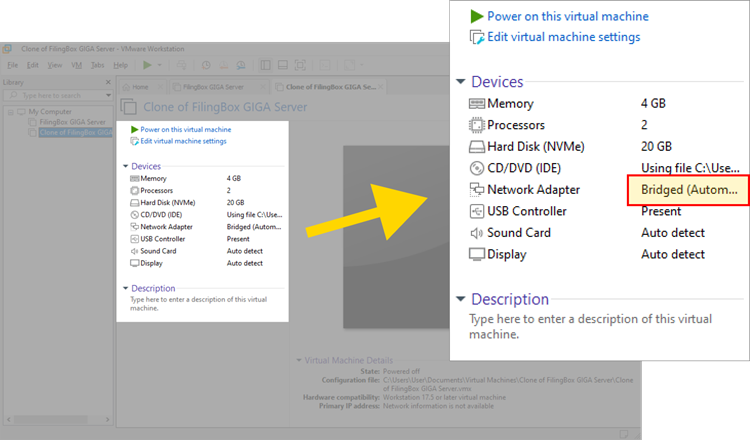750x440 pixels.
Task: Open the Library search box dropdown arrow
Action: pos(108,97)
